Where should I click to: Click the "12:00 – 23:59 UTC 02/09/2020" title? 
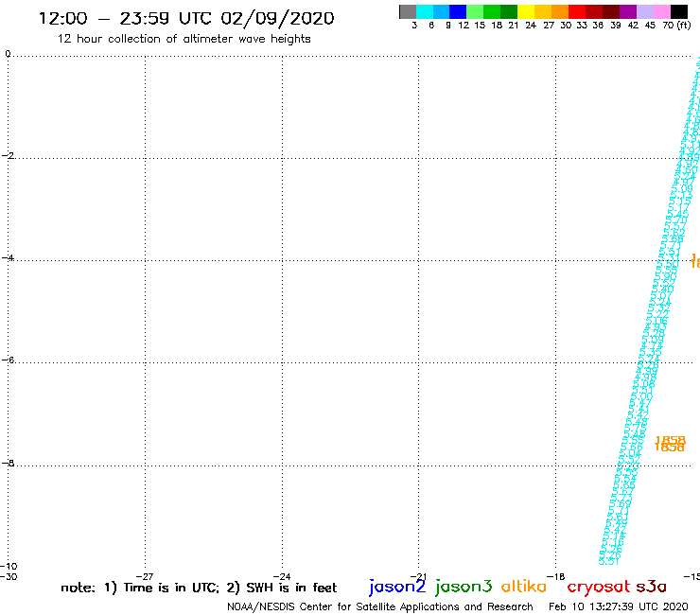click(186, 19)
